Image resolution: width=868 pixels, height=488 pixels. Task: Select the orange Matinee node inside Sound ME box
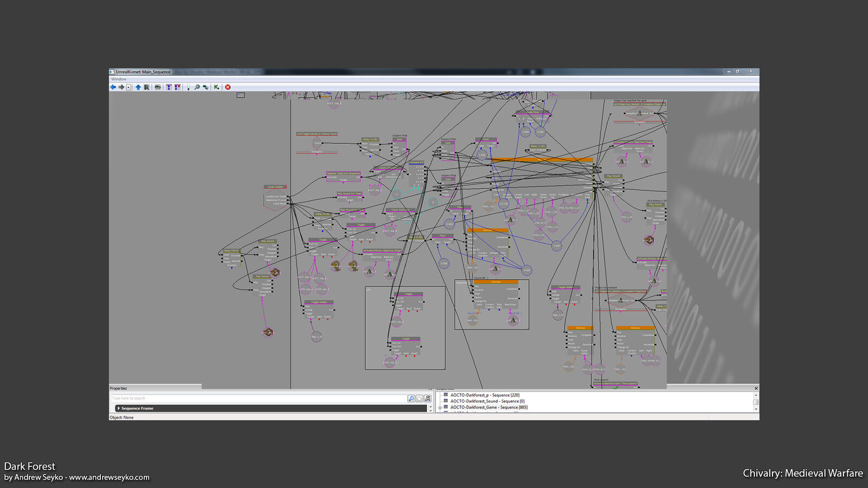[496, 294]
